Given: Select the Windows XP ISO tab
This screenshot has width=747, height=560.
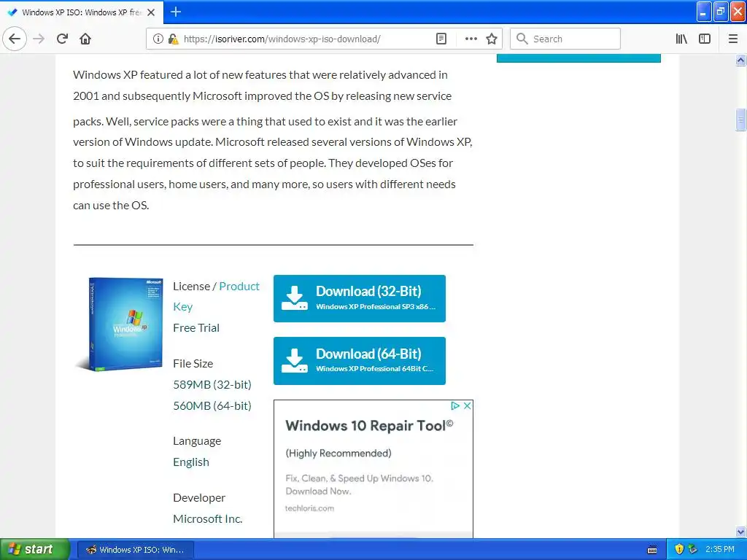Looking at the screenshot, I should tap(82, 12).
